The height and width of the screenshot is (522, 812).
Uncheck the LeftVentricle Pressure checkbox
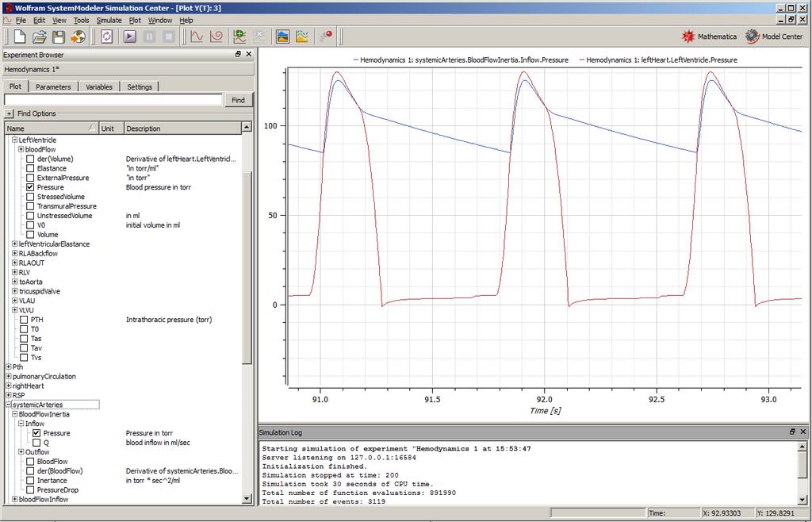coord(30,187)
